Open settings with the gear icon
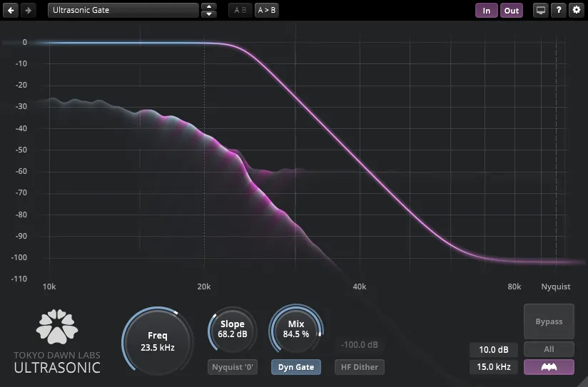588x387 pixels. point(577,11)
